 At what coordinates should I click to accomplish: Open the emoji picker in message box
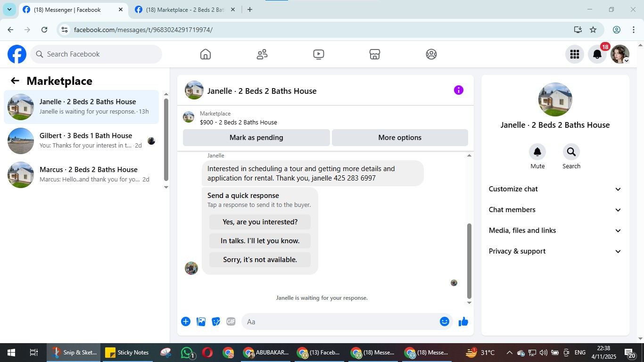point(444,321)
